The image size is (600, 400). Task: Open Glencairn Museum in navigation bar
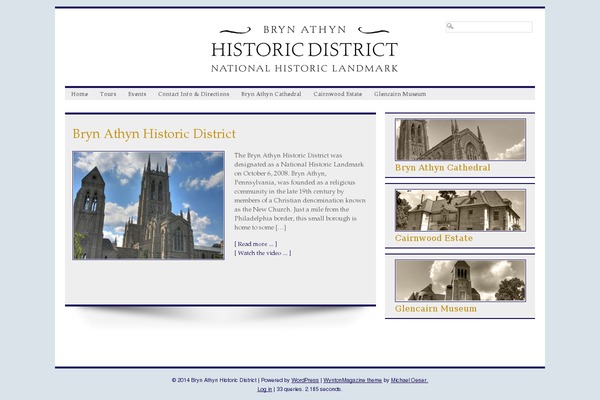pos(400,94)
